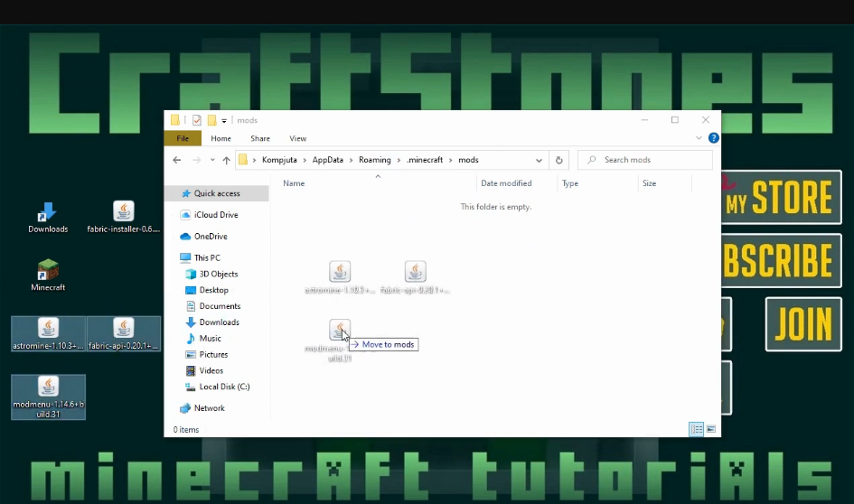Select fabric-installer jar icon on desktop

124,217
